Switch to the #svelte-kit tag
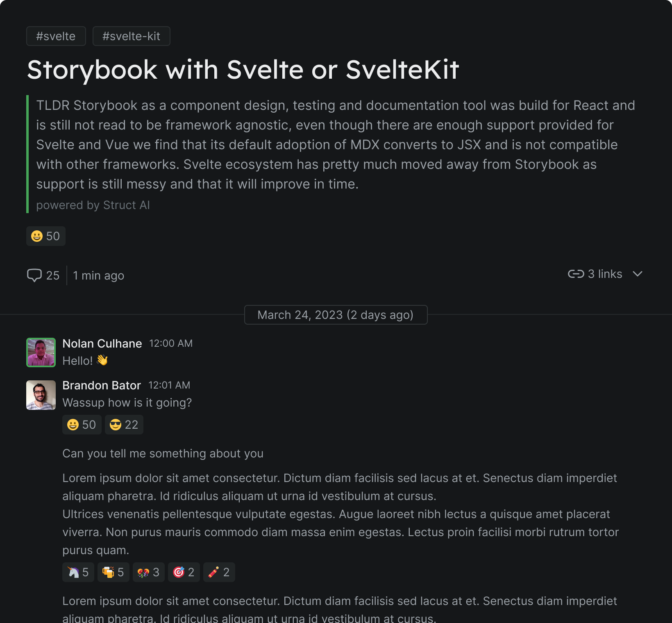Screen dimensions: 672x623 [131, 36]
